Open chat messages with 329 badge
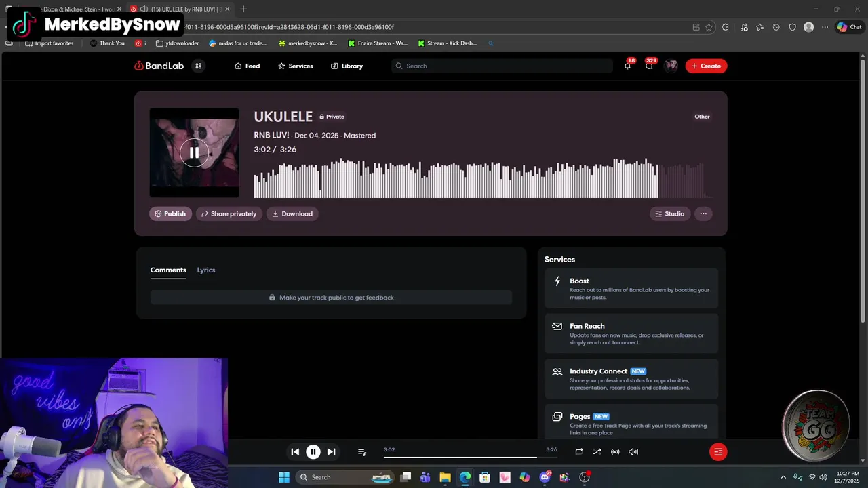The width and height of the screenshot is (868, 488). pos(649,66)
